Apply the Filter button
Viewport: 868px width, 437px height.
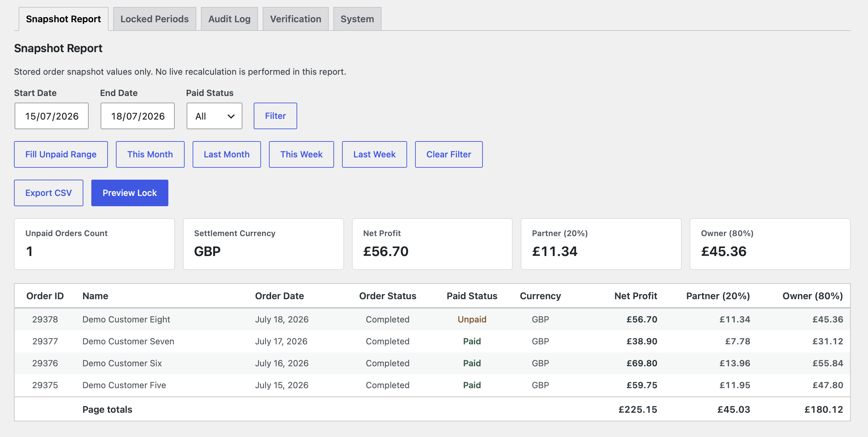pos(275,116)
